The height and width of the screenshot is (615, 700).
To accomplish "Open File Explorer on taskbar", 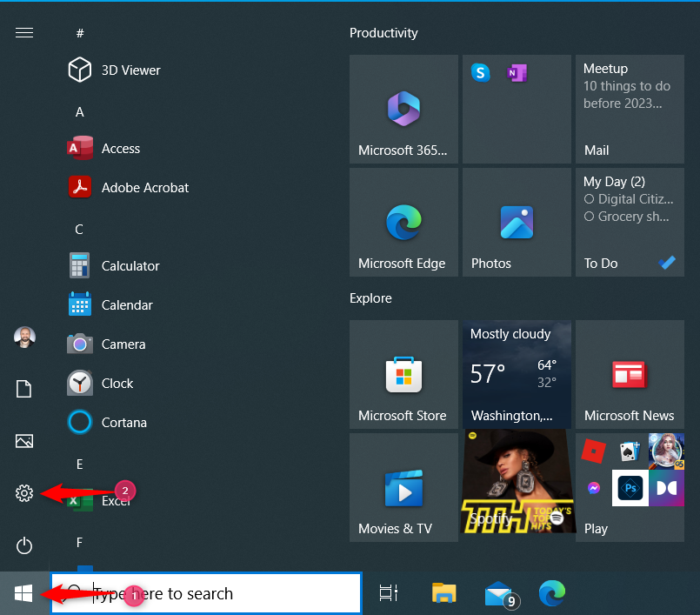I will [x=443, y=593].
